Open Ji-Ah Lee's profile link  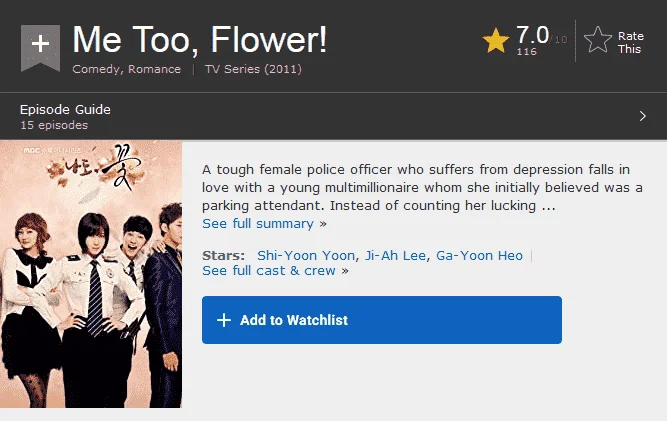pyautogui.click(x=395, y=256)
